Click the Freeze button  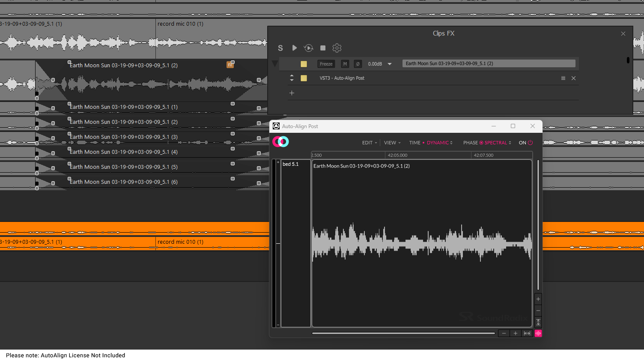[326, 63]
